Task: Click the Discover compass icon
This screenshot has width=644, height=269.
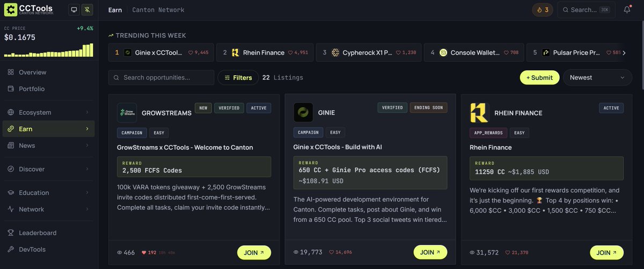Action: (x=11, y=169)
